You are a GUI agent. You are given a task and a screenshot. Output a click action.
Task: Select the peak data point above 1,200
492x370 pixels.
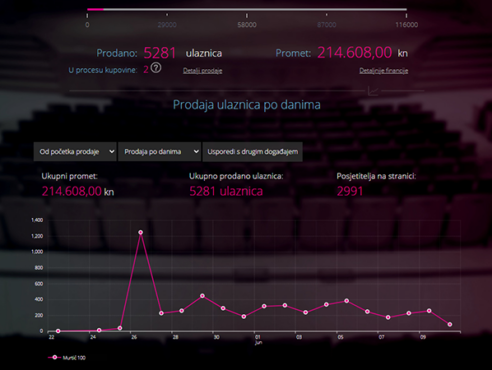click(141, 232)
